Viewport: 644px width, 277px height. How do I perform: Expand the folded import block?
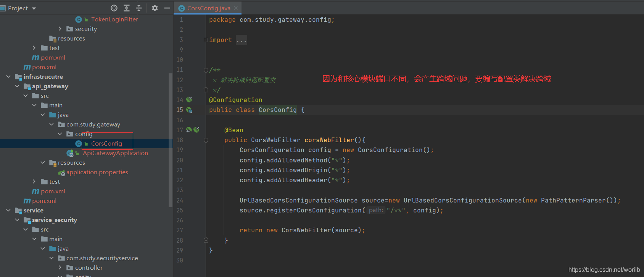[206, 40]
